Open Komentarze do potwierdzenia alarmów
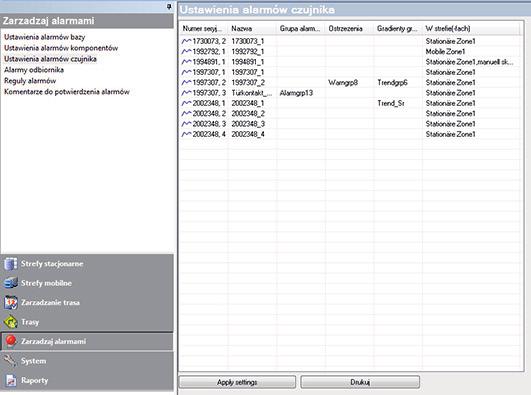 (x=67, y=91)
